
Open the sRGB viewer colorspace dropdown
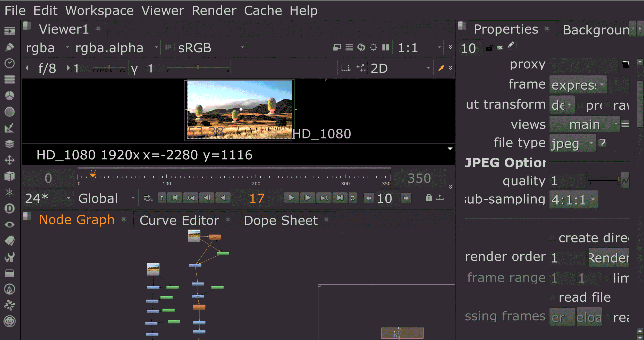(x=210, y=48)
